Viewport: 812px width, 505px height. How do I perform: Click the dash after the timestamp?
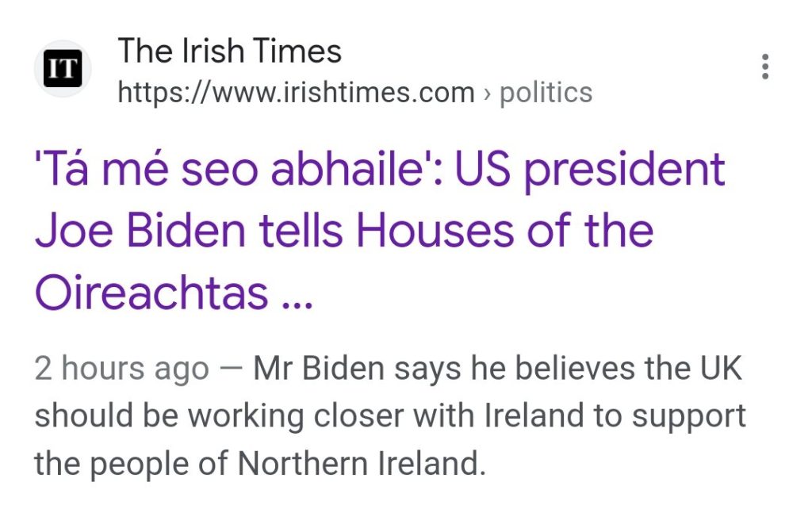click(x=232, y=370)
